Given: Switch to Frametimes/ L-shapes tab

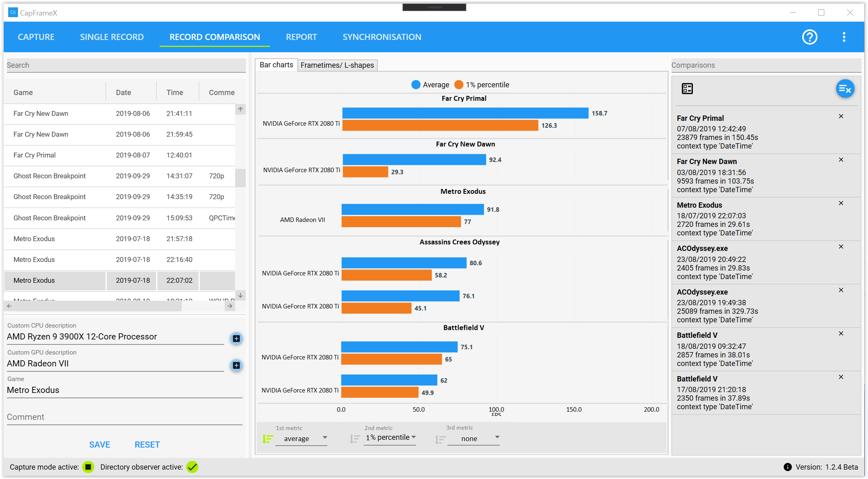Looking at the screenshot, I should [337, 65].
